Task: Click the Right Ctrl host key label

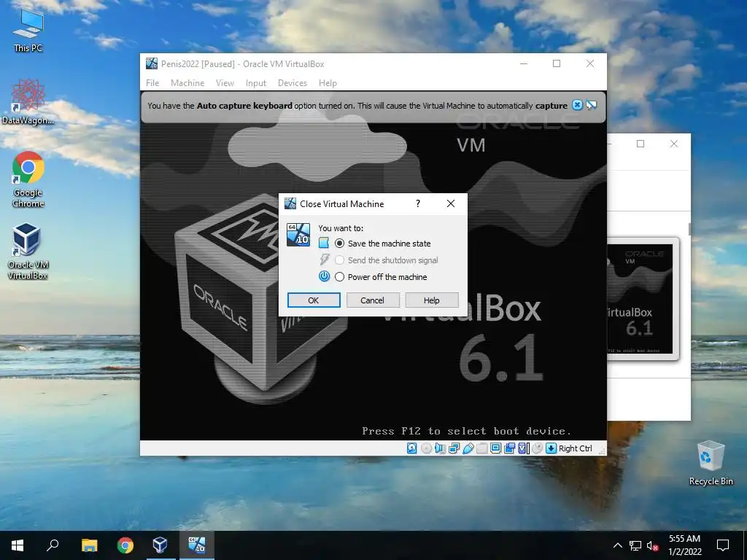Action: pos(575,448)
